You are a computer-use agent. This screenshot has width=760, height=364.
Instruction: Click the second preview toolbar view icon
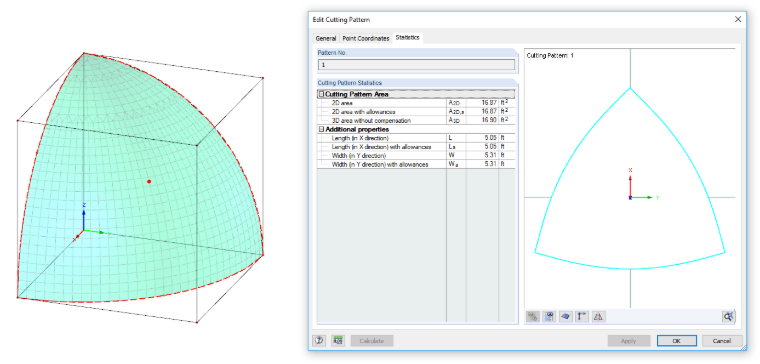549,317
